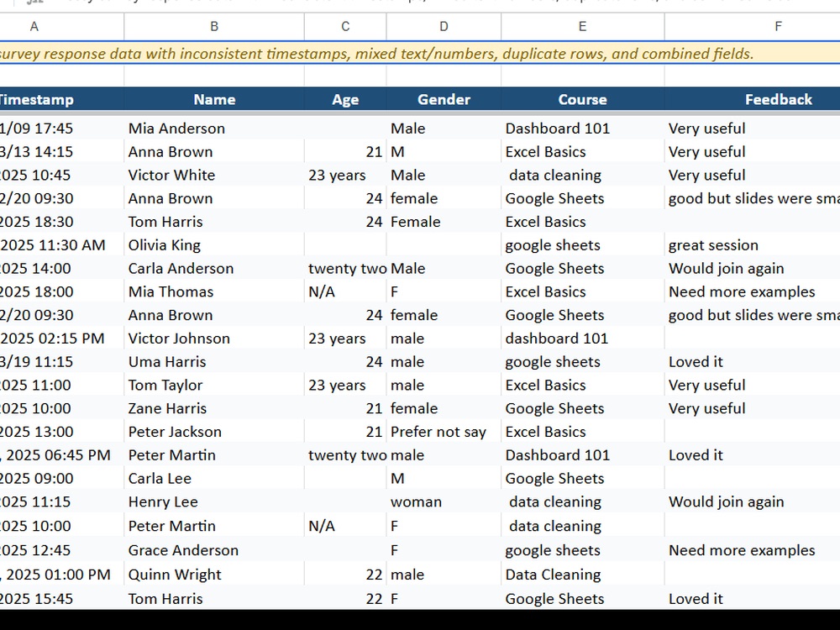Select the cell containing Victor White
Screen dimensions: 840x630
[x=213, y=175]
